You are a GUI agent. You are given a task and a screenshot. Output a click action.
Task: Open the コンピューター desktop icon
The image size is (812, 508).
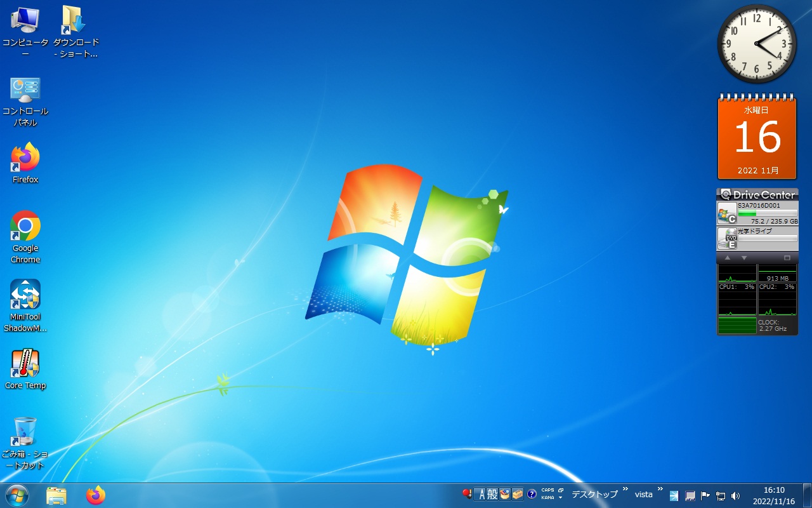point(25,32)
